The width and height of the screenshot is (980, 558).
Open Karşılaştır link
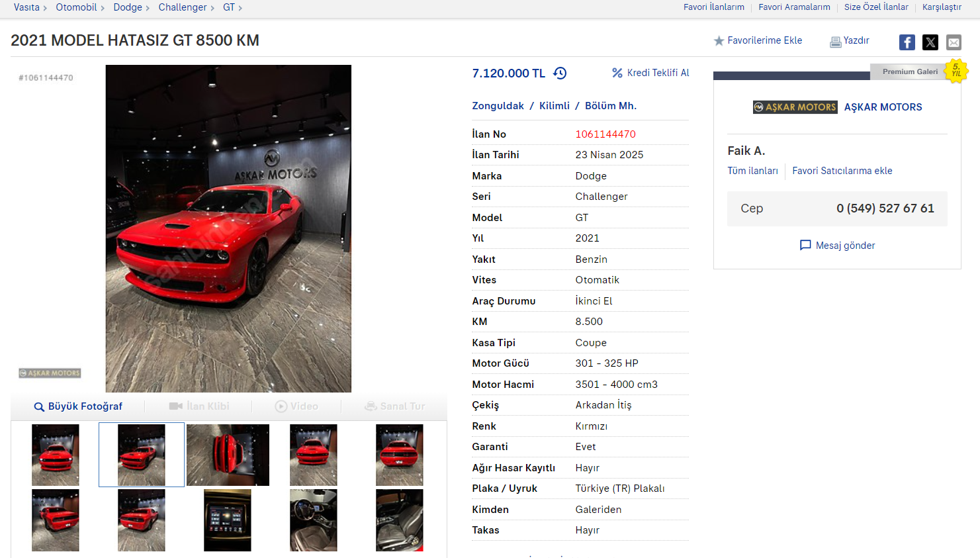[x=942, y=7]
